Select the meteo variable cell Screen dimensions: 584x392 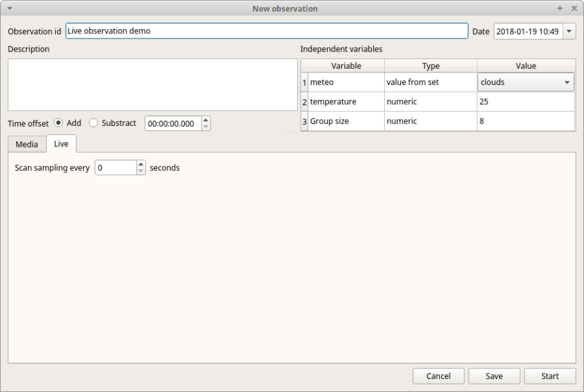pyautogui.click(x=346, y=82)
